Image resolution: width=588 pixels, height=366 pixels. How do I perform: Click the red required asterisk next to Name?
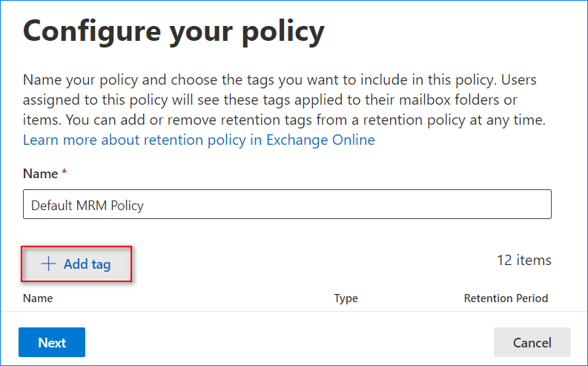[65, 173]
